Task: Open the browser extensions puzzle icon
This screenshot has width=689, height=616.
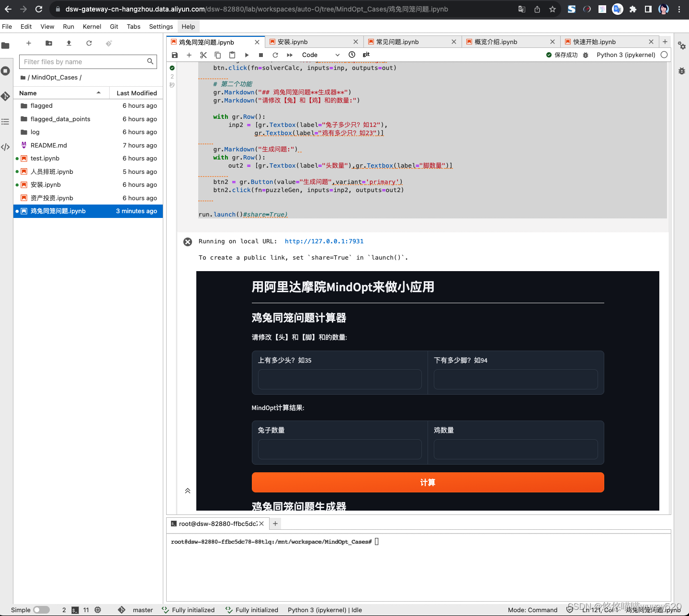Action: coord(633,9)
